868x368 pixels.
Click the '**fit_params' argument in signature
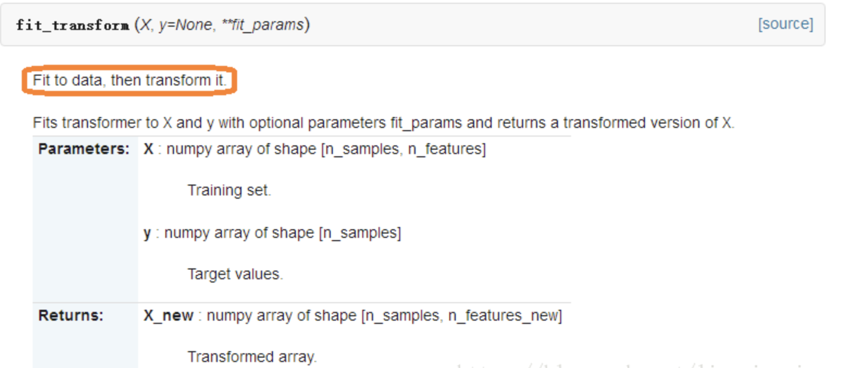click(x=263, y=25)
